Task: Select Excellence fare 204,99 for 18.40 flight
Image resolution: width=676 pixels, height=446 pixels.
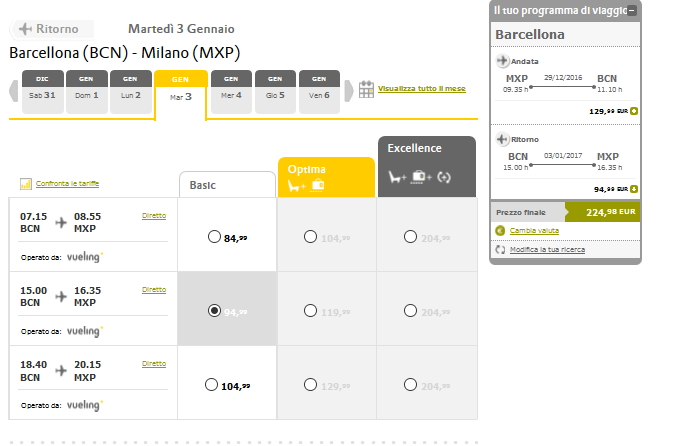Action: 410,385
